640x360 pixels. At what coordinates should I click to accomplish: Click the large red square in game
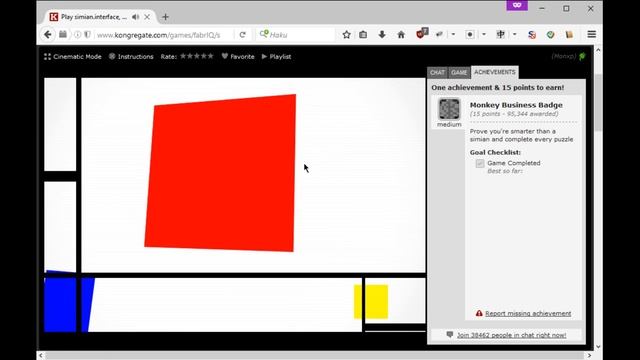point(220,173)
